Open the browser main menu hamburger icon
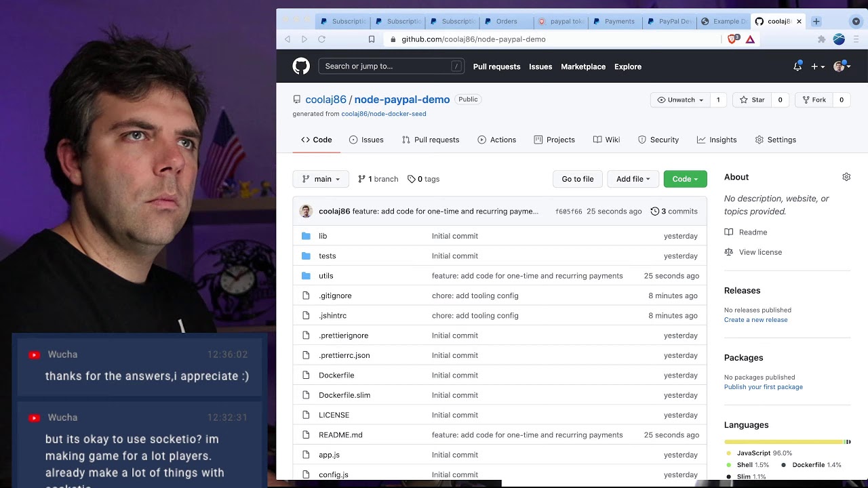 [856, 39]
